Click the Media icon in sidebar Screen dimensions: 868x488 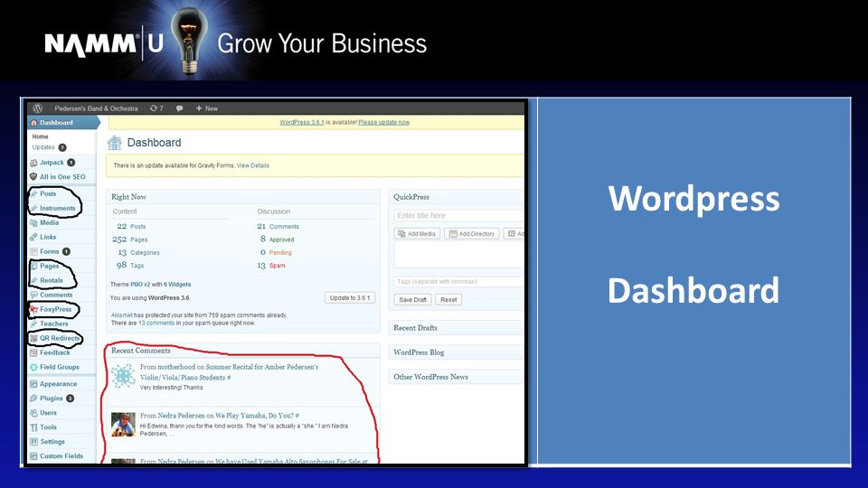[x=33, y=222]
